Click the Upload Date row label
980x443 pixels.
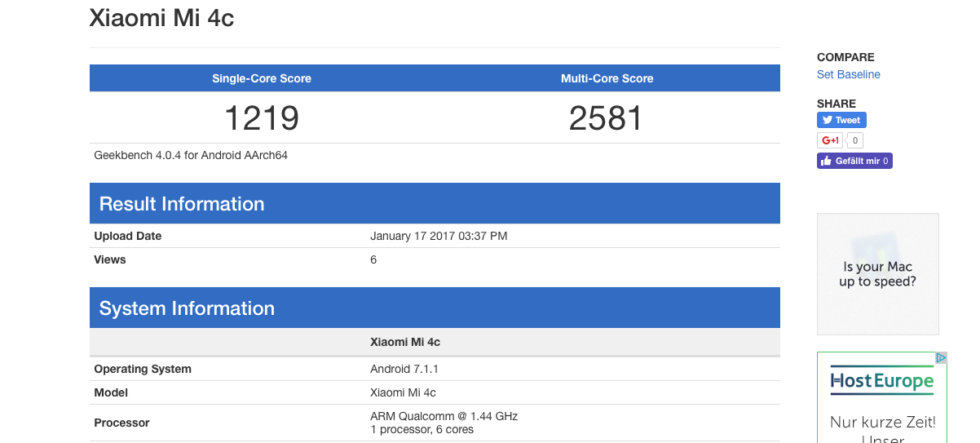[128, 236]
